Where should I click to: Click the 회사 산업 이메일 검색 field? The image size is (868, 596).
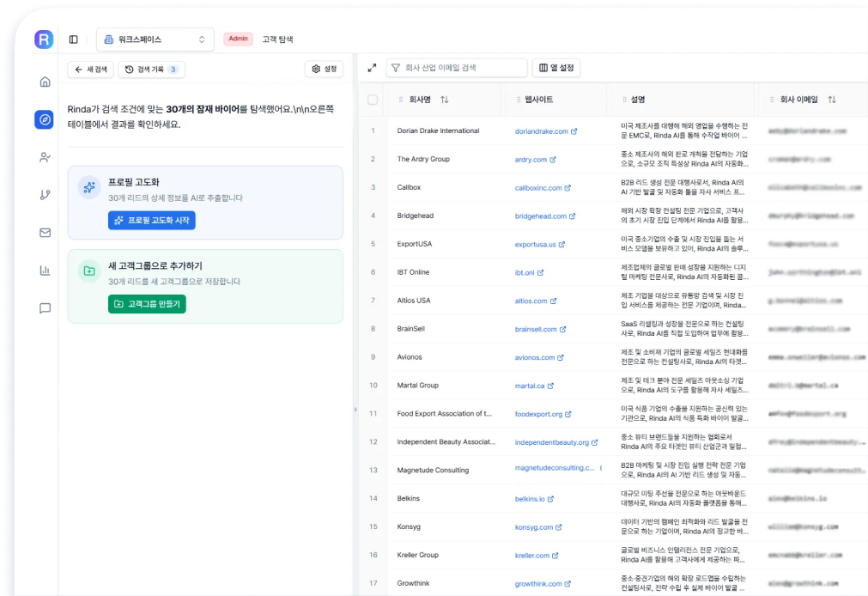pyautogui.click(x=464, y=68)
